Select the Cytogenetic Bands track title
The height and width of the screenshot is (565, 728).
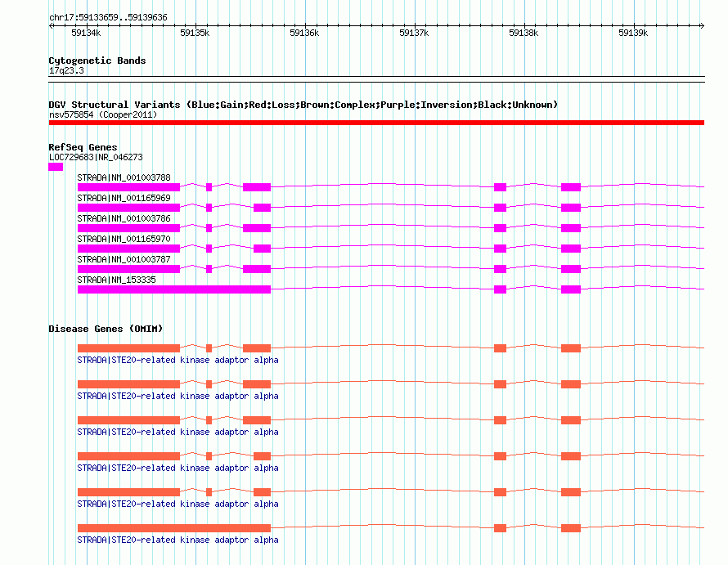tap(97, 61)
